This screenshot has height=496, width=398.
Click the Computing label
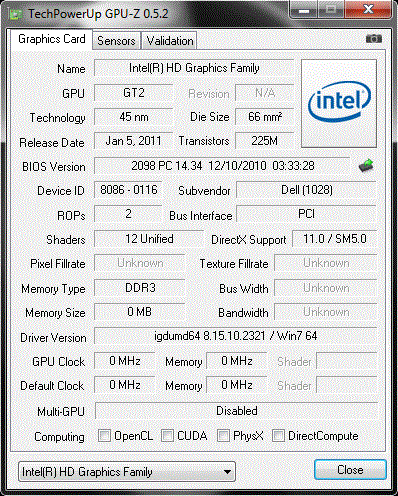(59, 437)
